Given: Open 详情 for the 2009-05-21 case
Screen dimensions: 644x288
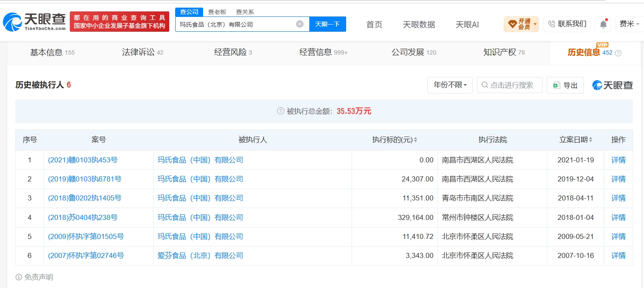Looking at the screenshot, I should pos(618,236).
